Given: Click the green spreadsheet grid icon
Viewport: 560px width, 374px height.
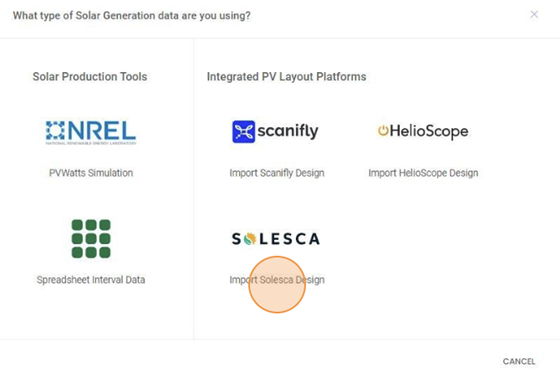Looking at the screenshot, I should pyautogui.click(x=91, y=239).
